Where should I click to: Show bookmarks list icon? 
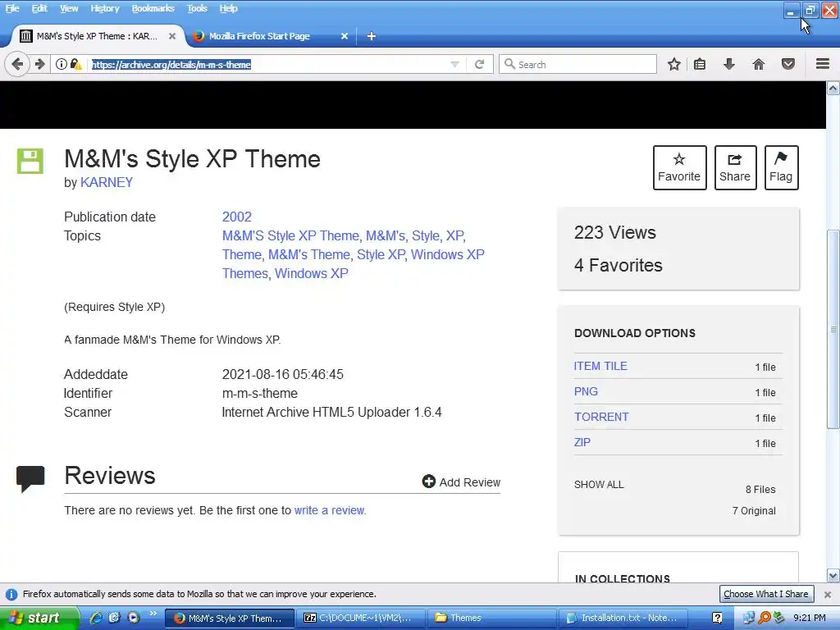point(700,64)
